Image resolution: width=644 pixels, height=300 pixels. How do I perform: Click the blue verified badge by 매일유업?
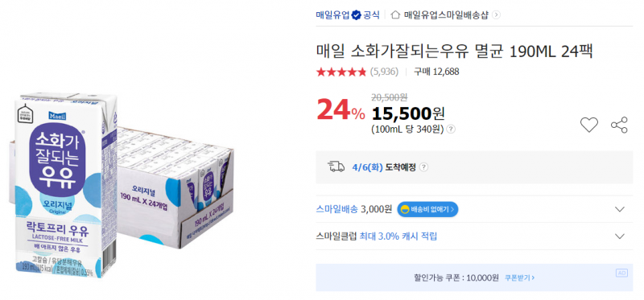click(356, 15)
